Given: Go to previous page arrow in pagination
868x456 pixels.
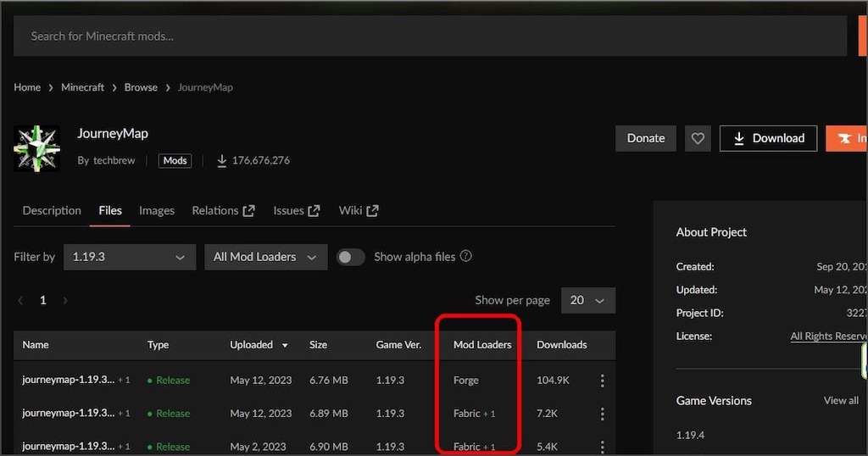Looking at the screenshot, I should point(20,301).
